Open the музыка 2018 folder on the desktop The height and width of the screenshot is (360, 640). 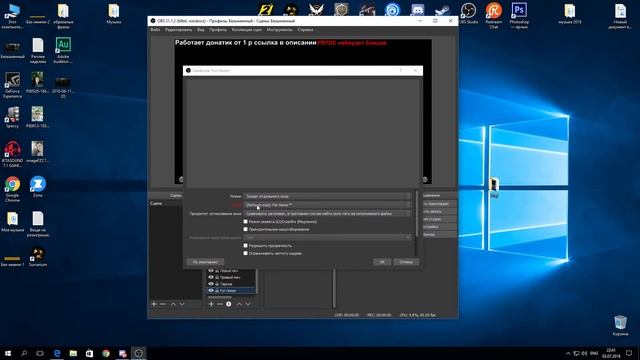point(570,13)
